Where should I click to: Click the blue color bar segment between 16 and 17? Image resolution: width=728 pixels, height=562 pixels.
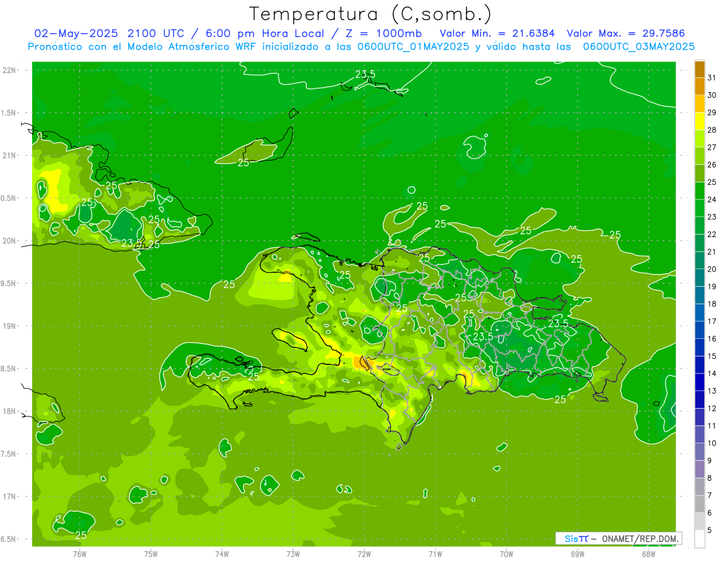pos(699,330)
